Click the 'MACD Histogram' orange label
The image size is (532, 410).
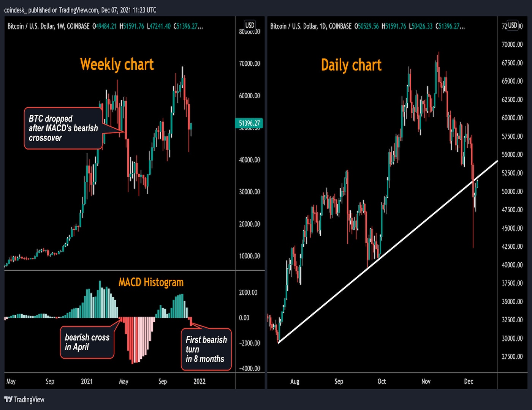(151, 282)
